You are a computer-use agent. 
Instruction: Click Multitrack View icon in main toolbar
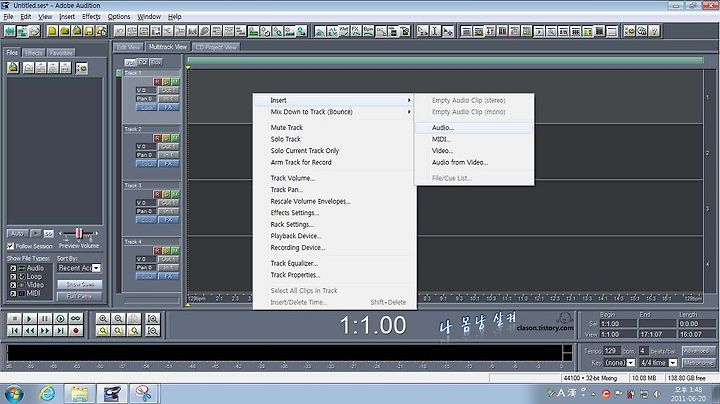pyautogui.click(x=22, y=31)
